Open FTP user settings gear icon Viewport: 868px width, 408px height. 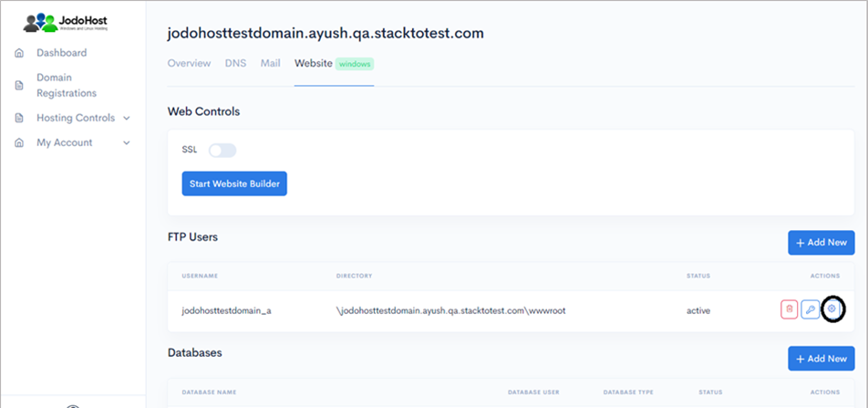point(832,309)
